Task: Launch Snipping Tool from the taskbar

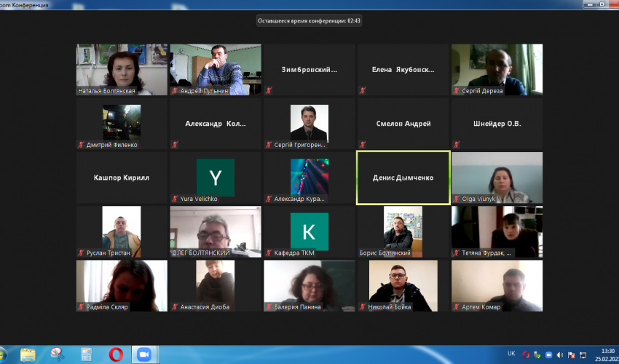Action: [58, 355]
